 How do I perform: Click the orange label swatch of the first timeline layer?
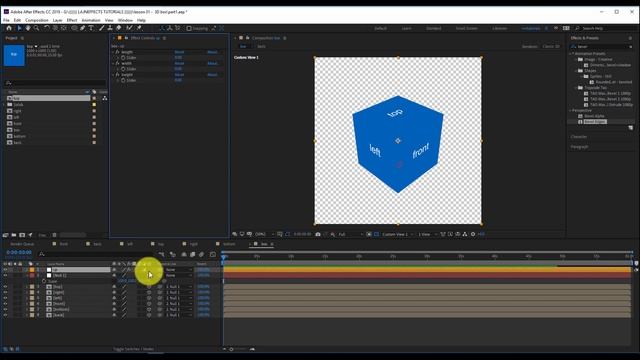pyautogui.click(x=32, y=270)
